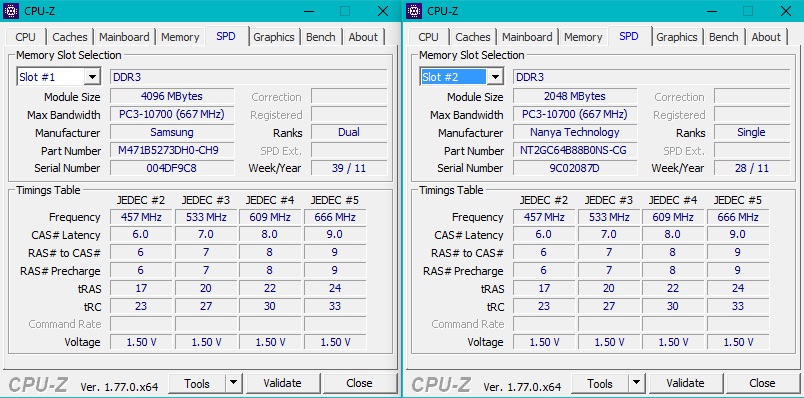Click the 4096 MBytes module size field
Image resolution: width=804 pixels, height=398 pixels.
pyautogui.click(x=172, y=96)
